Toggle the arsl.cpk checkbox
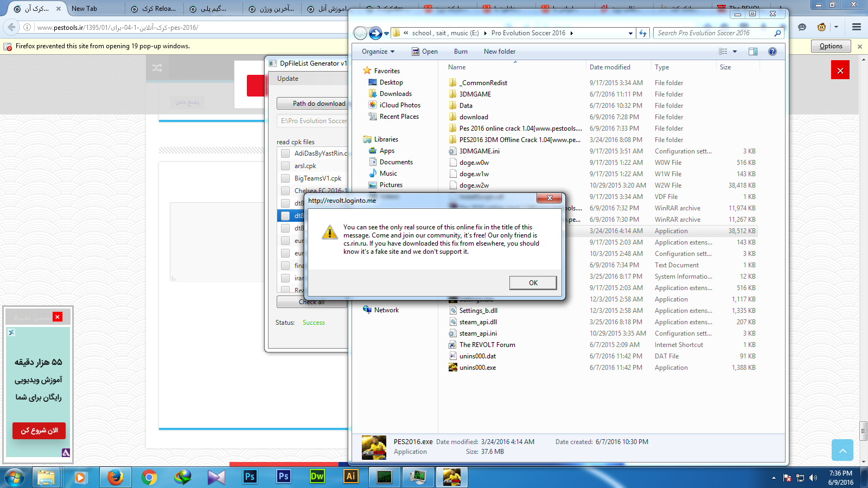 (x=285, y=166)
